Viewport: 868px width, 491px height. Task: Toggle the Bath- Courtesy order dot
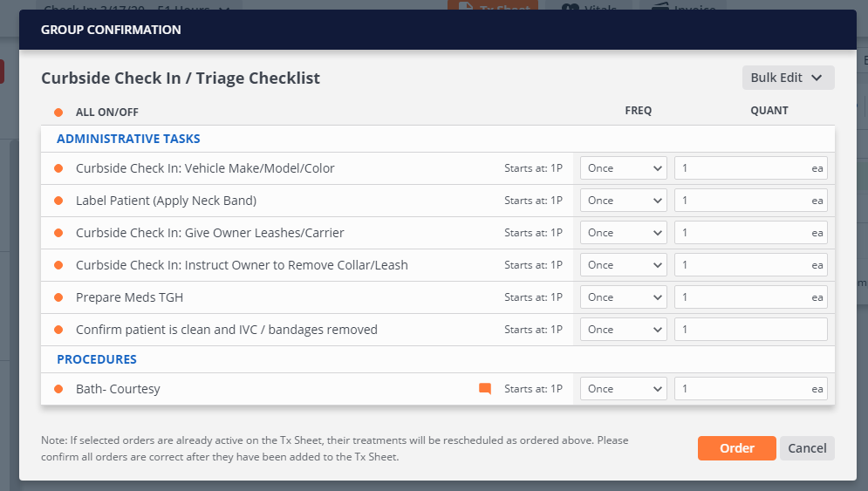click(x=58, y=389)
